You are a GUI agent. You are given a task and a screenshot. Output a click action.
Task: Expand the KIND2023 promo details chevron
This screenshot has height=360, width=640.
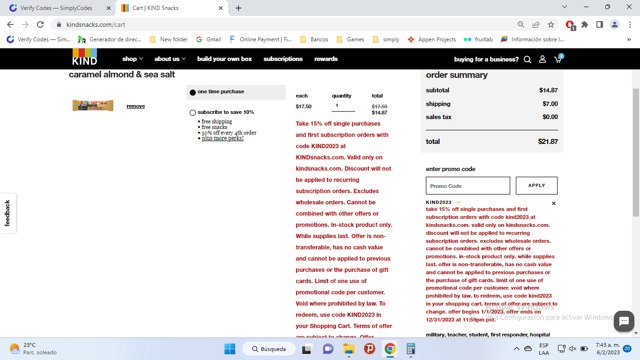(x=458, y=202)
